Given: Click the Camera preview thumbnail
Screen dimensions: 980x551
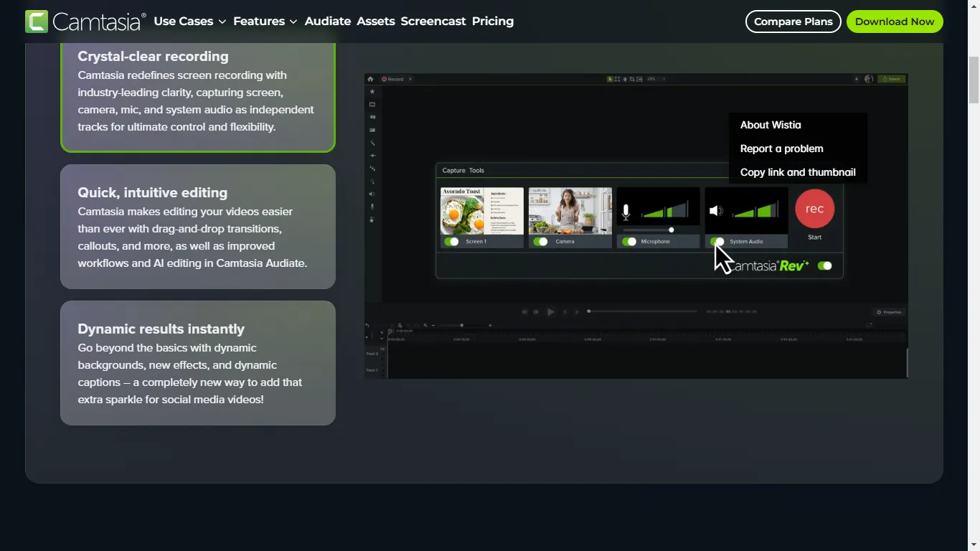Looking at the screenshot, I should click(x=570, y=211).
